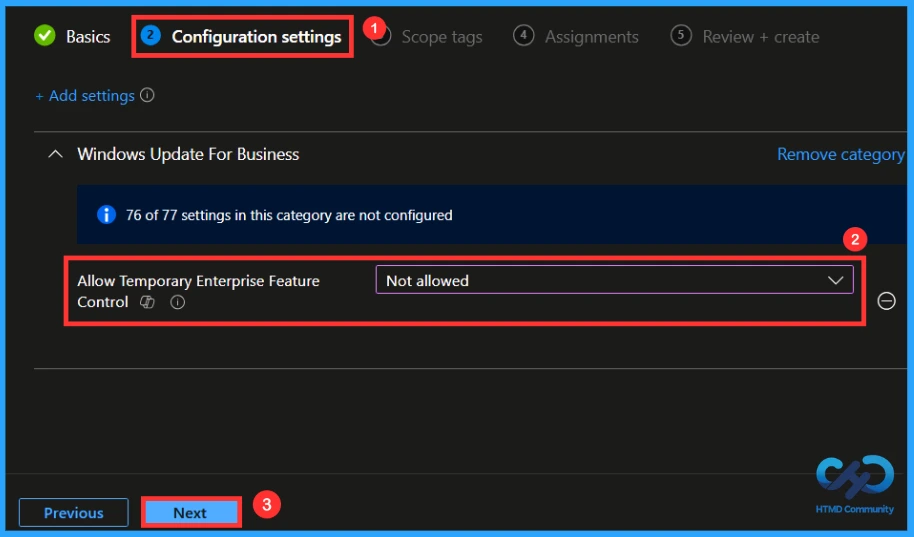The width and height of the screenshot is (914, 537).
Task: Remove the setting with the minus icon
Action: (x=887, y=301)
